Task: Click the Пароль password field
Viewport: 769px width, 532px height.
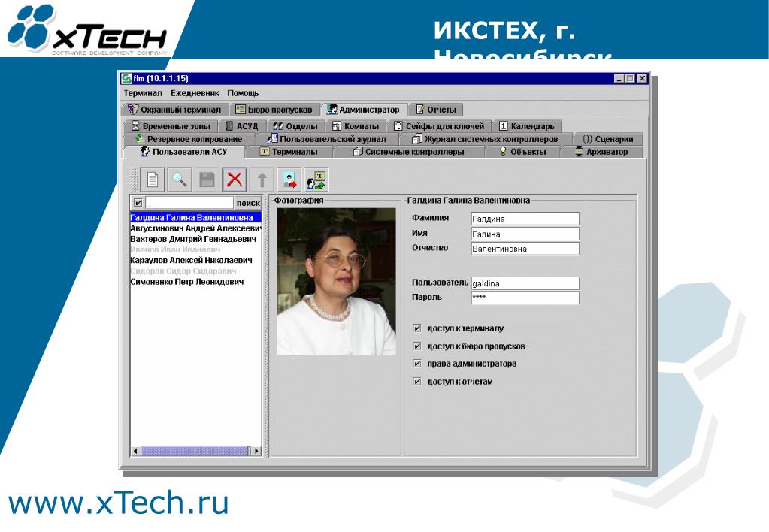Action: (x=525, y=298)
